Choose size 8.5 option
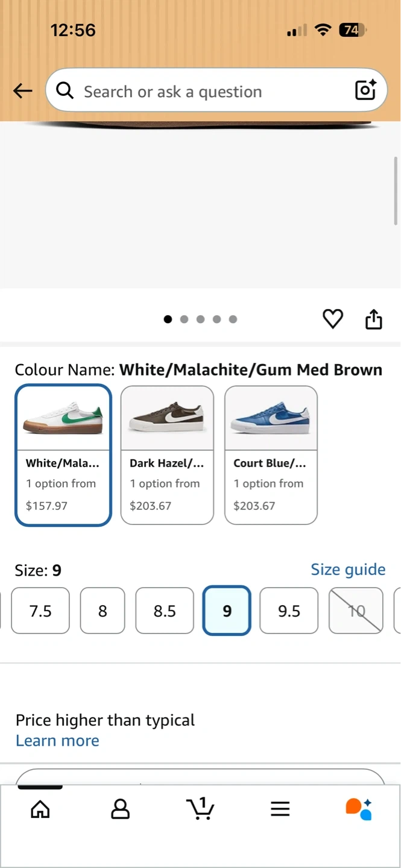 [x=165, y=611]
